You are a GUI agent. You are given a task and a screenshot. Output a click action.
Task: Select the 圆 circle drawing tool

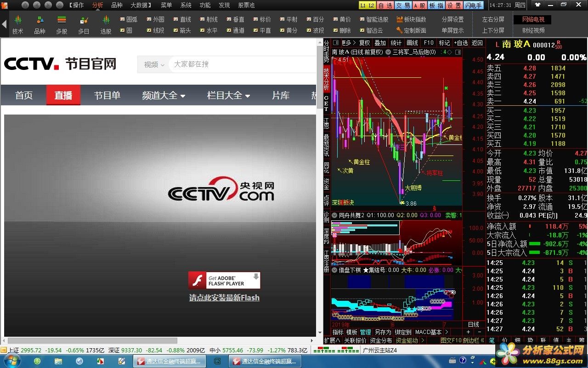coord(126,30)
